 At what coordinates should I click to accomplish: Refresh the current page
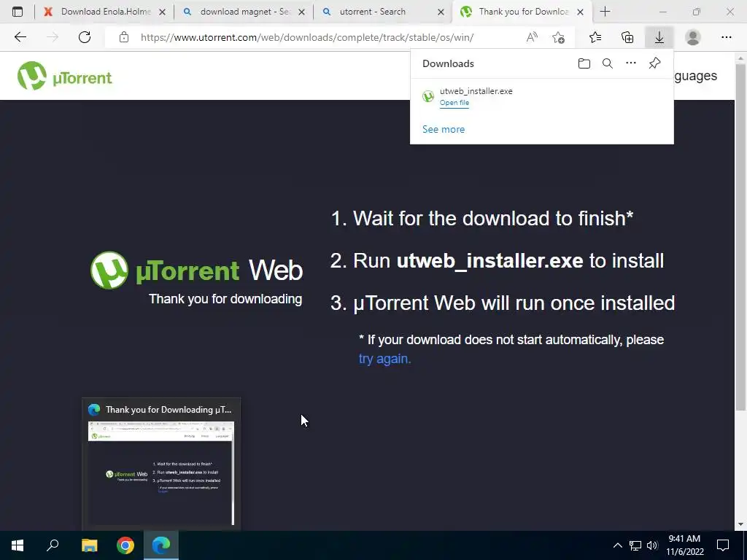tap(85, 37)
